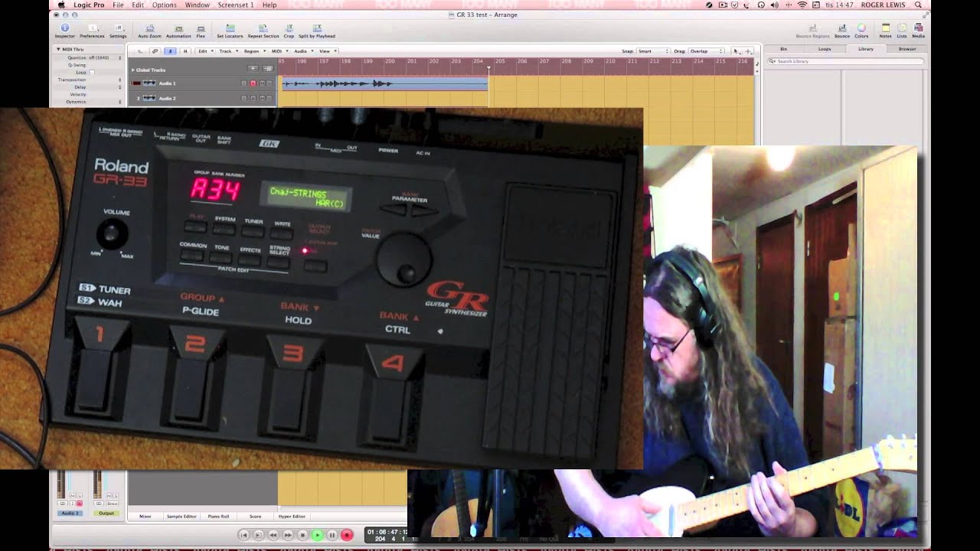The width and height of the screenshot is (980, 551).
Task: Open the Piano Roll button
Action: (218, 517)
